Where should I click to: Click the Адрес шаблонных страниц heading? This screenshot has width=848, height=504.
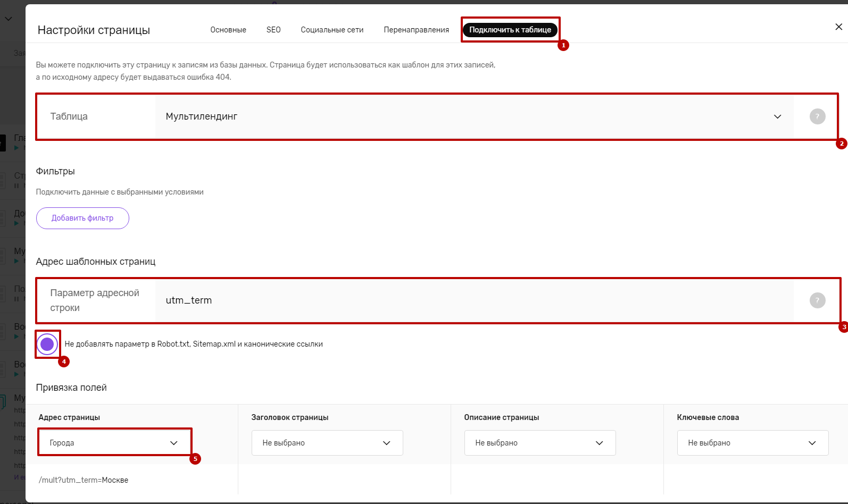96,262
